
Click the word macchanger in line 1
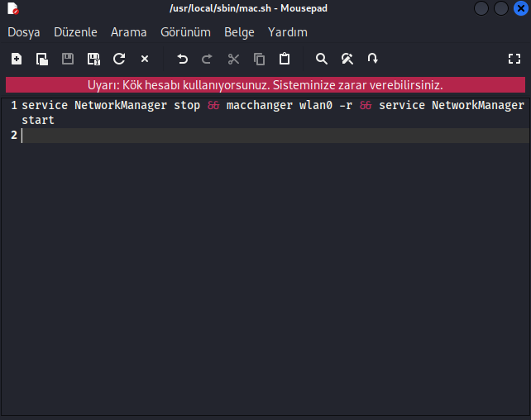click(x=260, y=105)
